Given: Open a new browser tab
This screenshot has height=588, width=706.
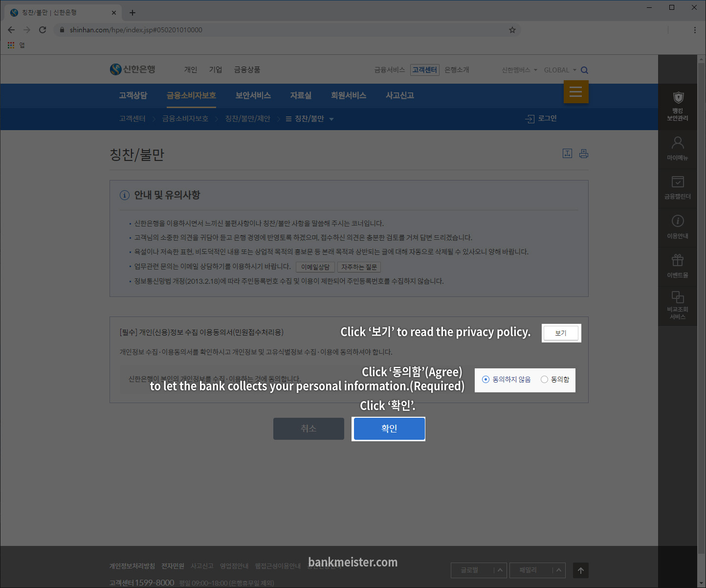Looking at the screenshot, I should (x=132, y=13).
